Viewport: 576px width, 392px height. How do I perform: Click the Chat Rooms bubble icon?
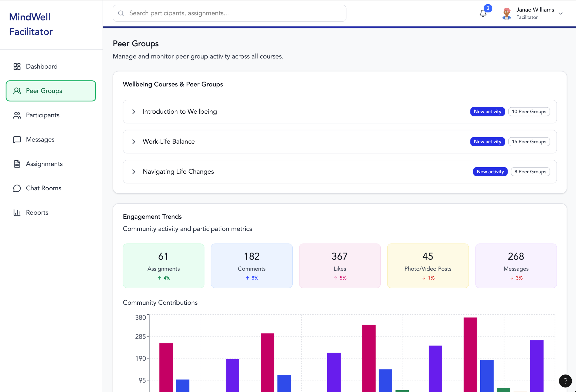[x=17, y=188]
